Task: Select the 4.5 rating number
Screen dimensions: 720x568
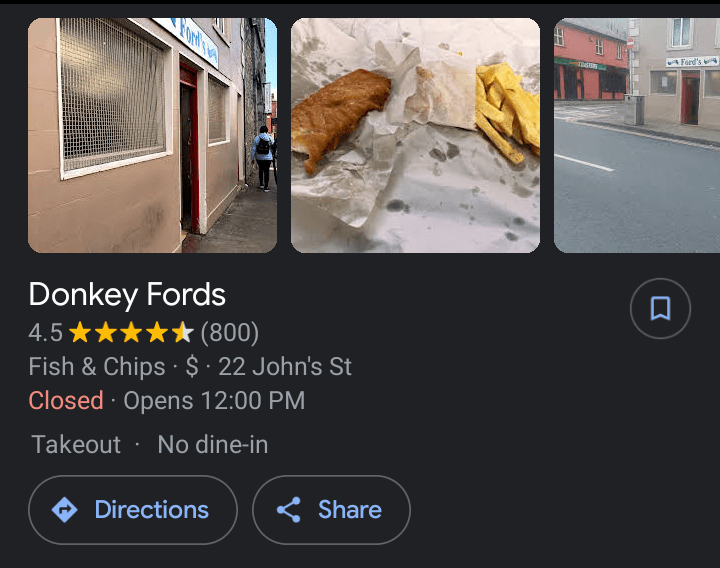Action: [45, 332]
